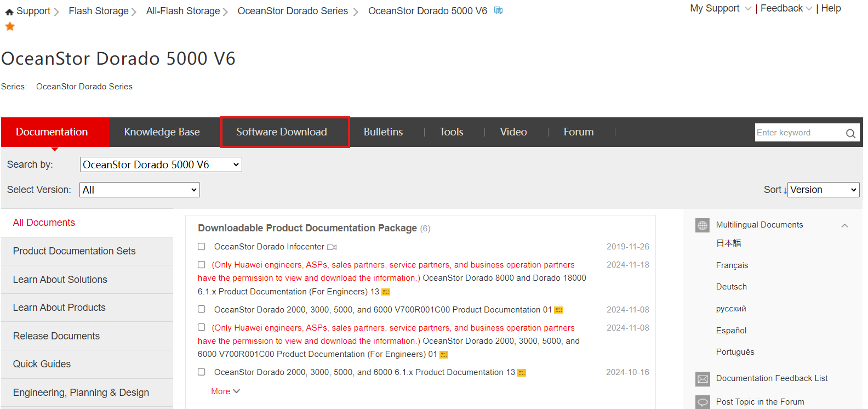
Task: Click the blue copy icon after breadcrumb title
Action: point(498,10)
